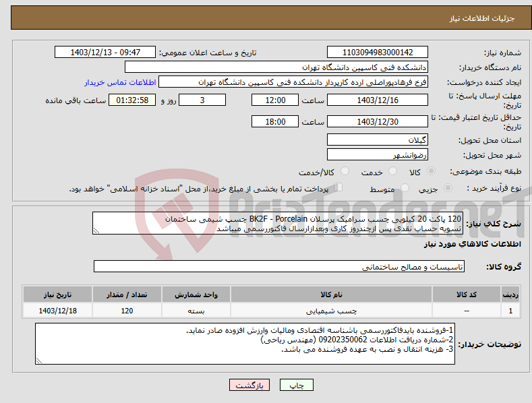Click the جزئیات اطلاعات نیاز header title

pyautogui.click(x=482, y=18)
